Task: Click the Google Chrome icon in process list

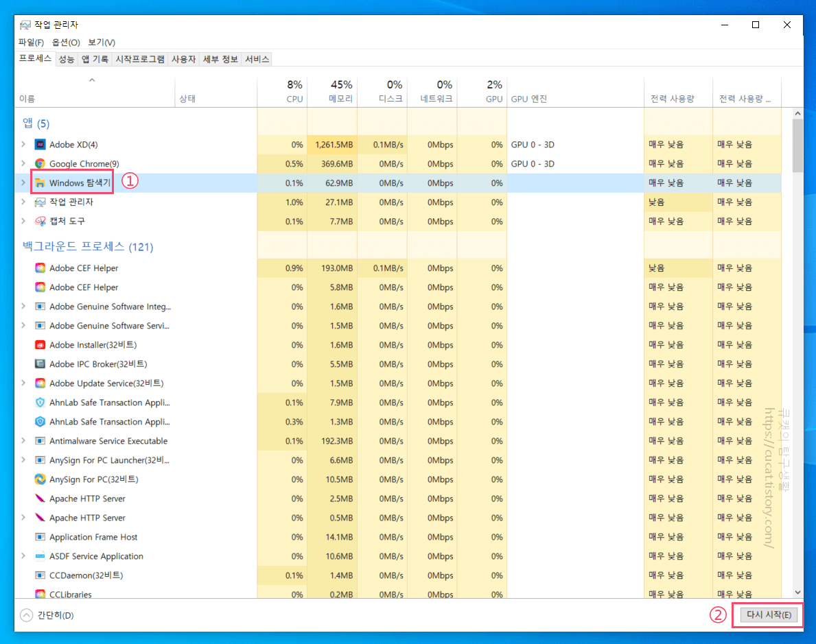Action: [40, 164]
